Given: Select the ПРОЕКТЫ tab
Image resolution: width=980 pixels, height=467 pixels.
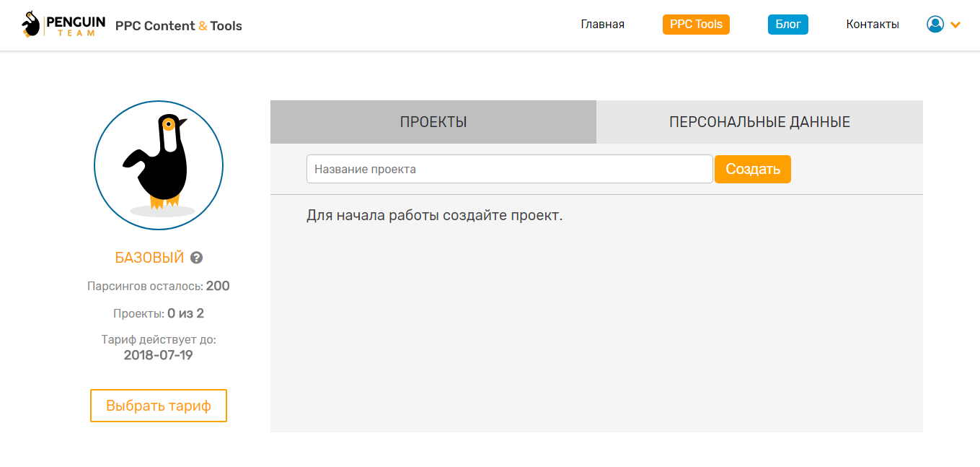Looking at the screenshot, I should point(433,122).
